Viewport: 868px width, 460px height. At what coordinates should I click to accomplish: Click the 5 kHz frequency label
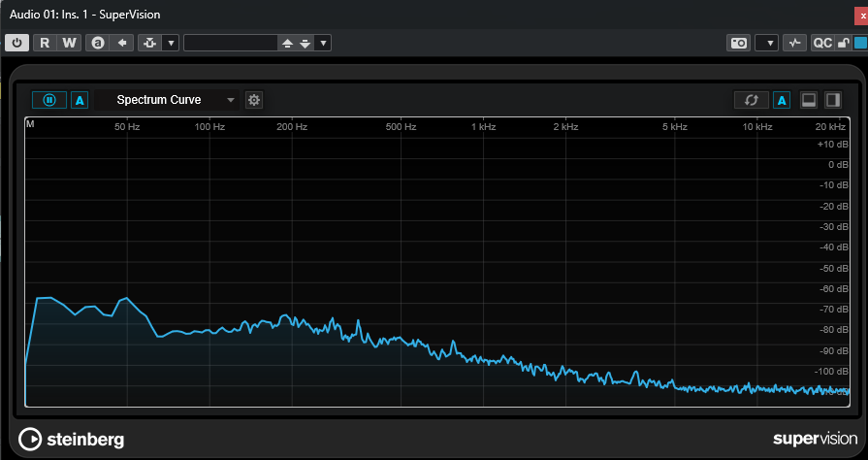675,126
